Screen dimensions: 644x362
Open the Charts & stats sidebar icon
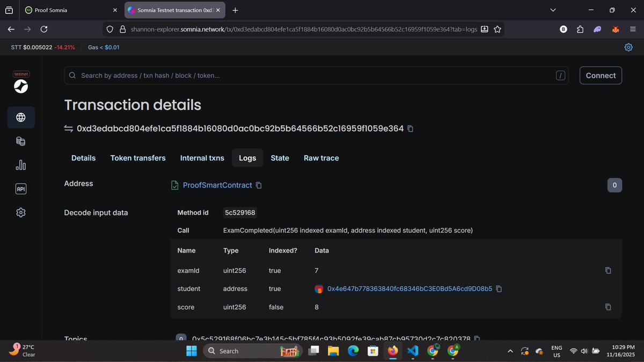pyautogui.click(x=21, y=165)
